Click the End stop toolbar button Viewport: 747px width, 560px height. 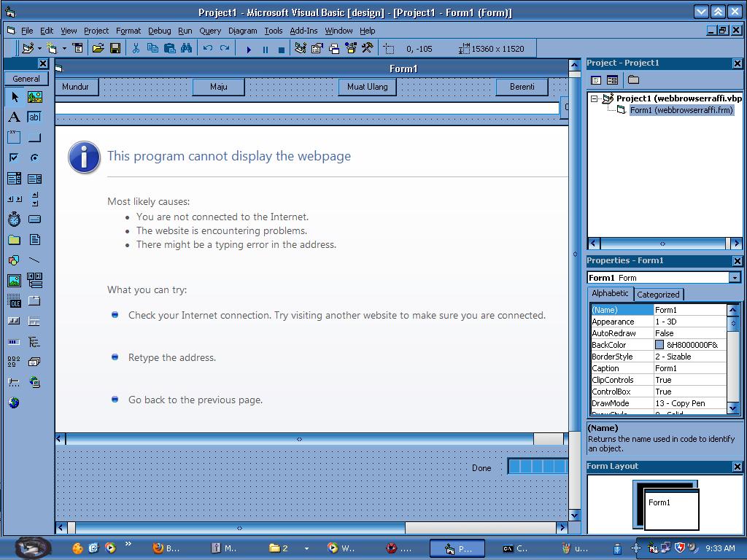282,49
